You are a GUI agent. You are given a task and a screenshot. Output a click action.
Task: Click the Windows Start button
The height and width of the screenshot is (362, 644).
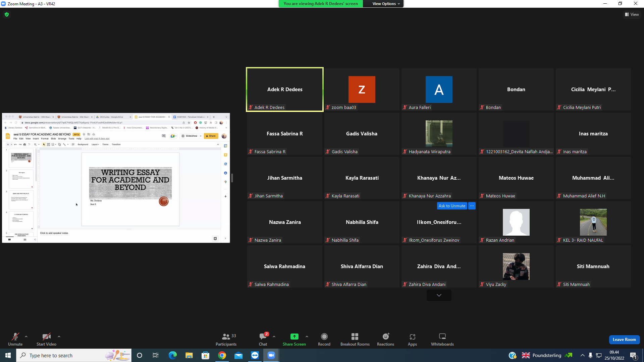click(8, 355)
